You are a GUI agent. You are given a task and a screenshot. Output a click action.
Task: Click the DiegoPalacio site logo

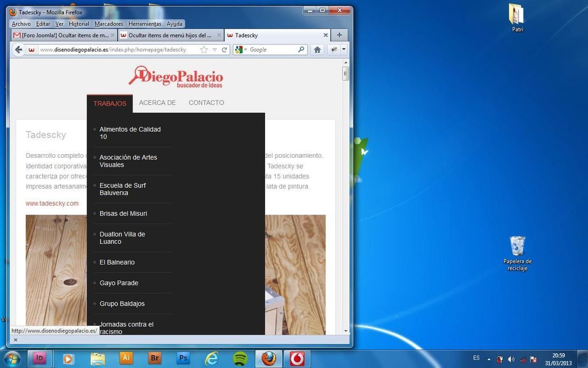(176, 77)
